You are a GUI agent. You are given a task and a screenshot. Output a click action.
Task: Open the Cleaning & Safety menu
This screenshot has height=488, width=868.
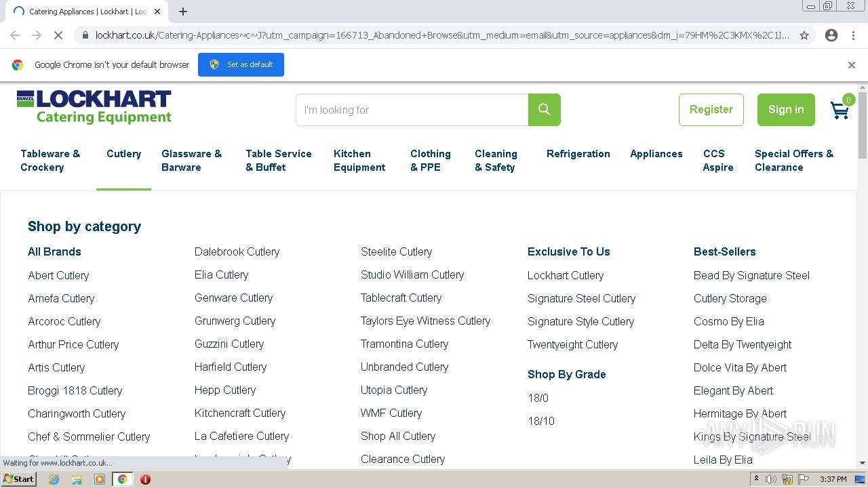tap(496, 161)
